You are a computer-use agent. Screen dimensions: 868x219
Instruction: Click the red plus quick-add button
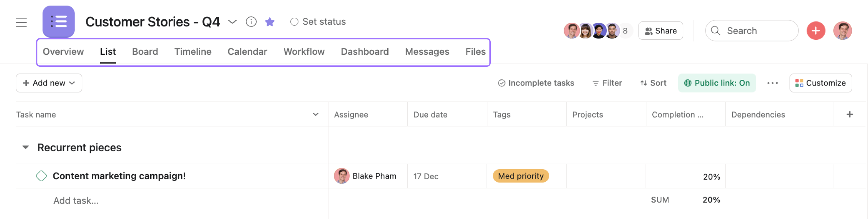(x=816, y=31)
